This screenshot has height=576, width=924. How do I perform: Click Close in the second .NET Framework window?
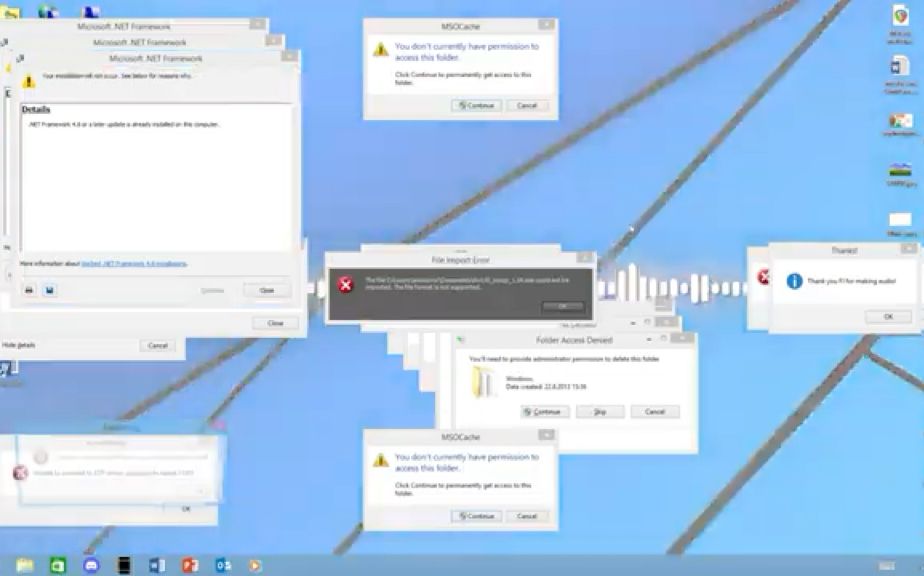tap(275, 323)
